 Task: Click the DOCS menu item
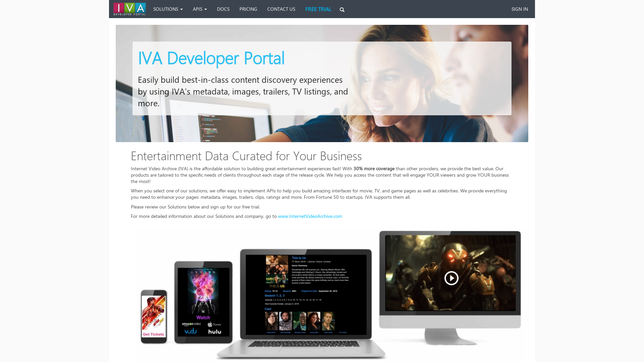tap(223, 9)
